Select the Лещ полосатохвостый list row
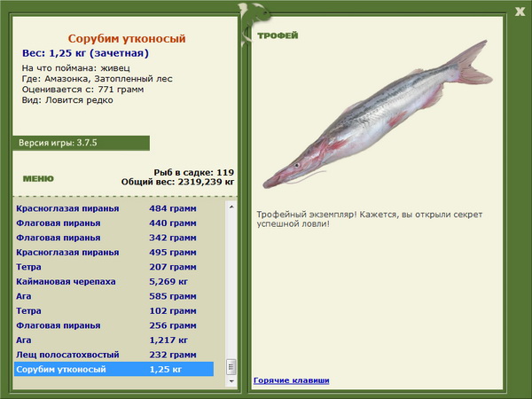 point(106,354)
